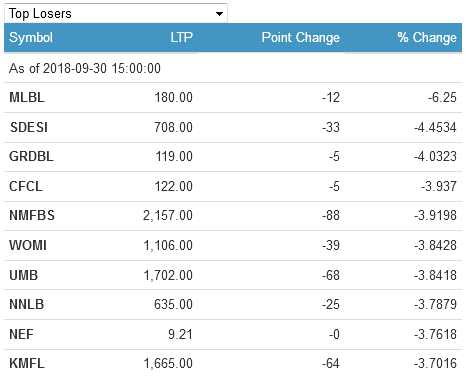Sort by the Point Change column header
This screenshot has height=377, width=466.
pos(301,37)
